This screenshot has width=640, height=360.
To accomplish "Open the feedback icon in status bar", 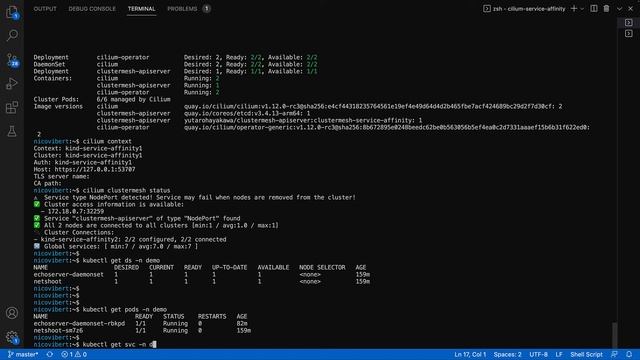I will point(614,354).
